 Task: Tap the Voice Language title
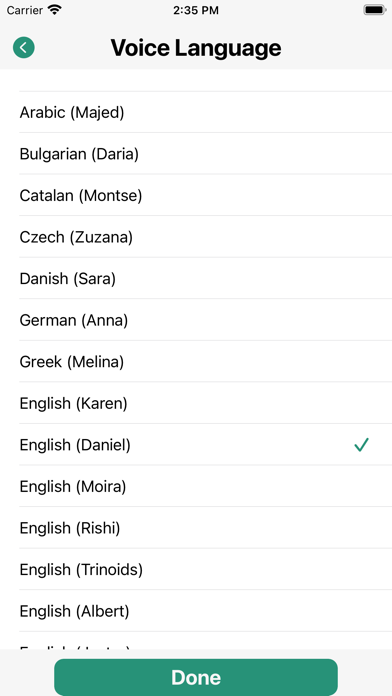point(196,47)
